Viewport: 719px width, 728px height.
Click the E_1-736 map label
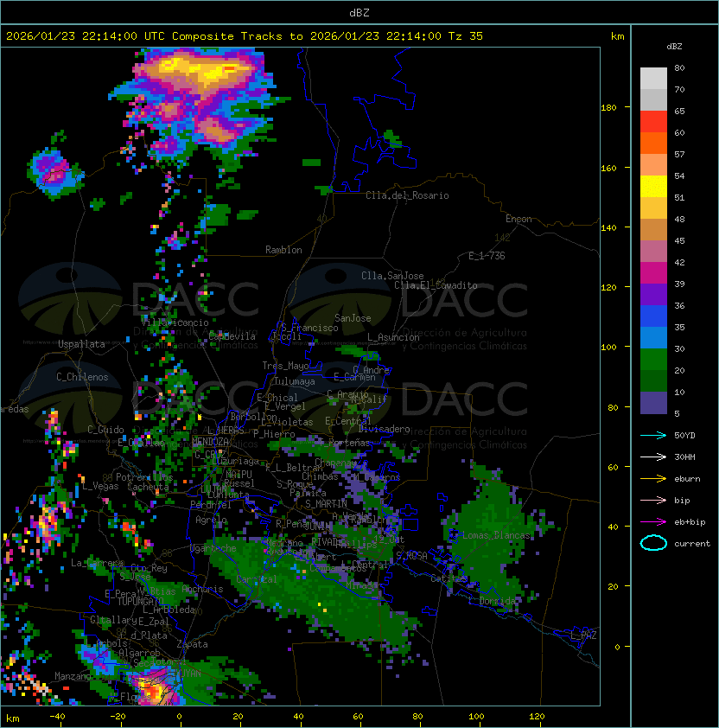(x=487, y=256)
